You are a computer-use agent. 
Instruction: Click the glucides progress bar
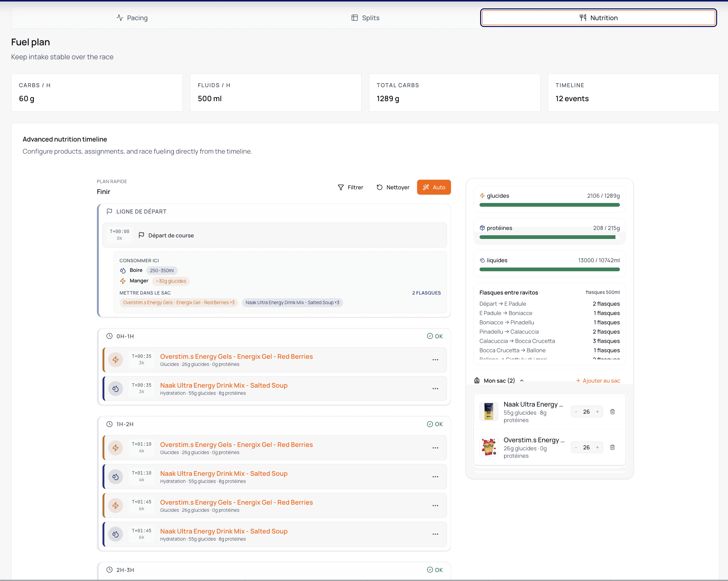(549, 205)
